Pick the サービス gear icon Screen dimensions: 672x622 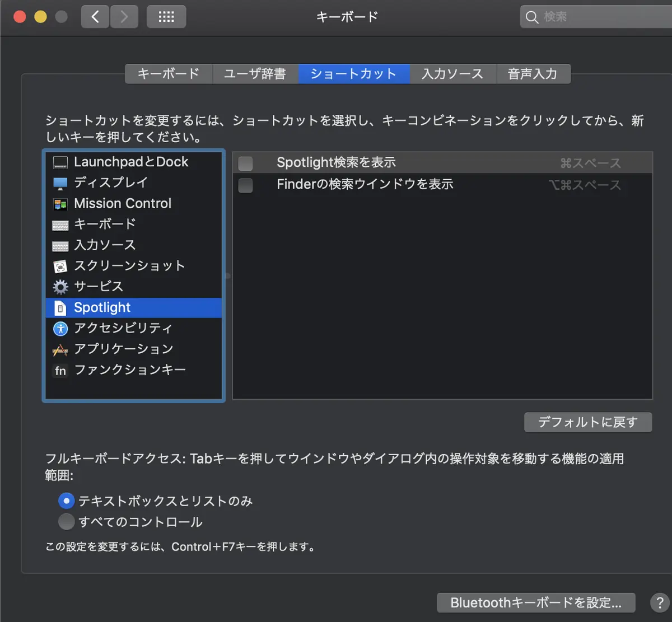point(60,287)
